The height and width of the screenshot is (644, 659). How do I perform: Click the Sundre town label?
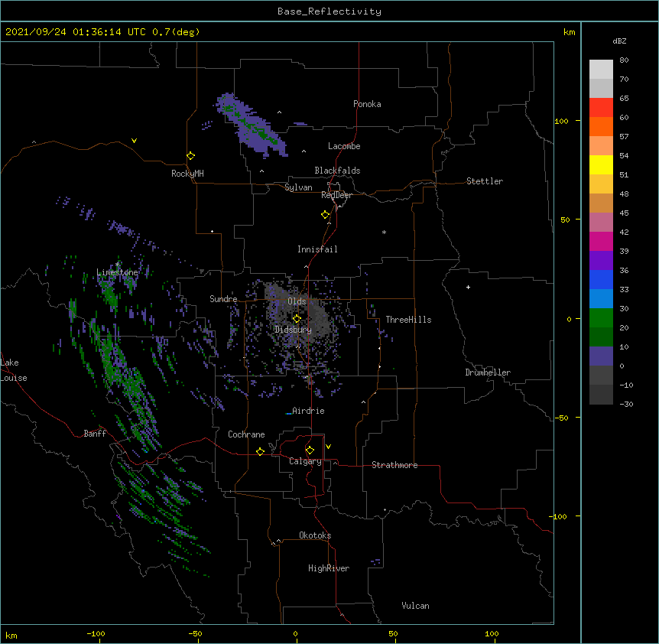point(223,299)
